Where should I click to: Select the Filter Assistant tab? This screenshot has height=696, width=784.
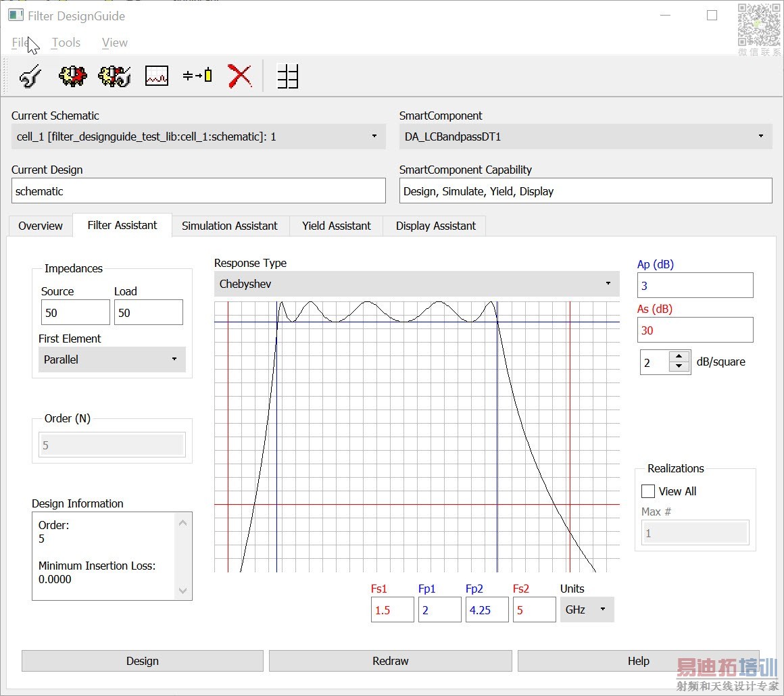(x=122, y=225)
